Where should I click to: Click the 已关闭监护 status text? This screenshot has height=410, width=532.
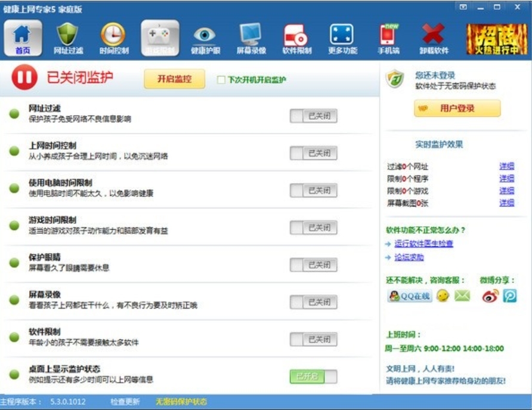[x=80, y=78]
